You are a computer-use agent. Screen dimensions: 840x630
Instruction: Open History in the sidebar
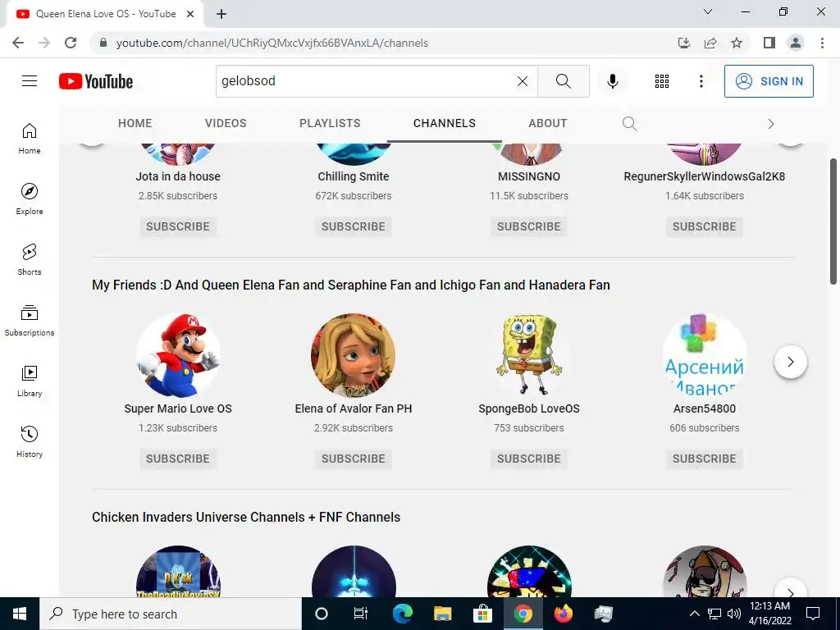click(x=30, y=441)
